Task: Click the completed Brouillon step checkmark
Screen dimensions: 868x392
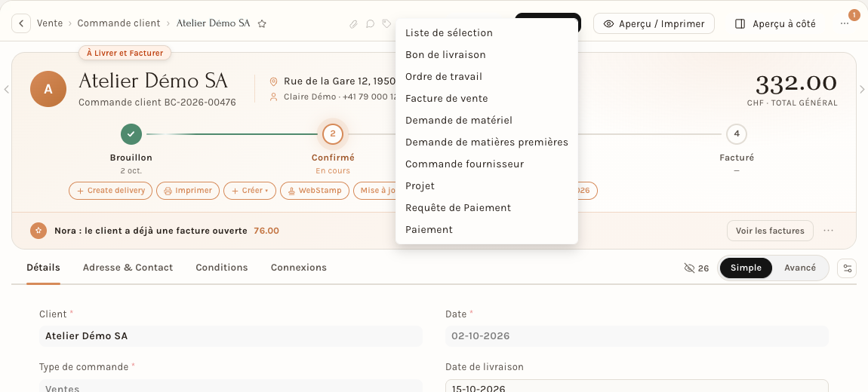Action: pyautogui.click(x=131, y=133)
